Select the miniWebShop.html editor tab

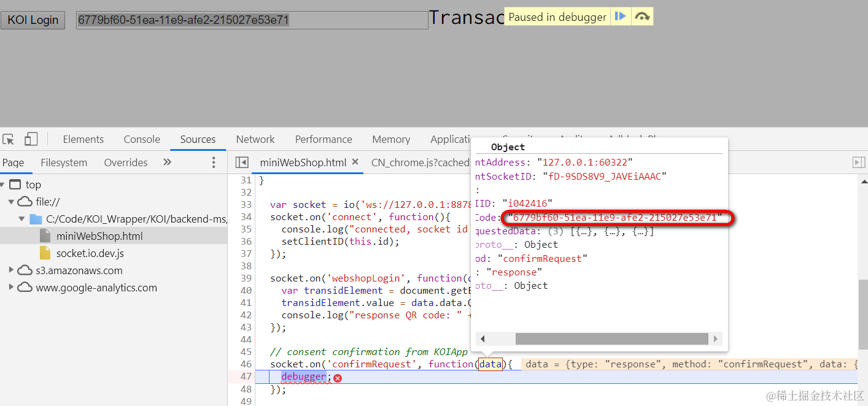(x=303, y=163)
